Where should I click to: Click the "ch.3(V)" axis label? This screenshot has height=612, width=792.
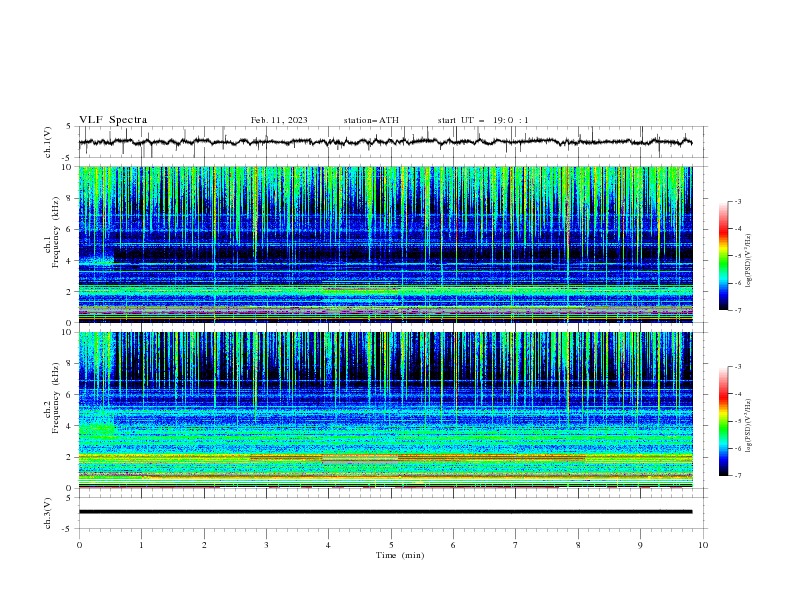tap(48, 513)
